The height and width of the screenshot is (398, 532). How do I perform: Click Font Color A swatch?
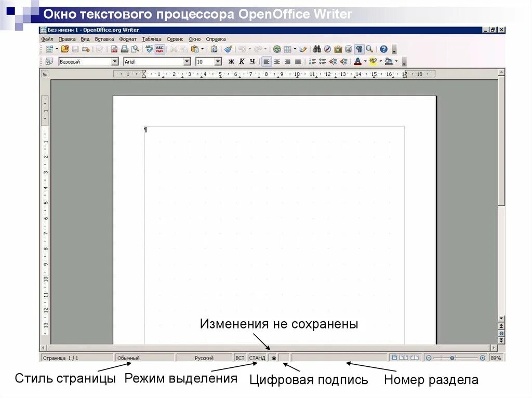tap(357, 61)
